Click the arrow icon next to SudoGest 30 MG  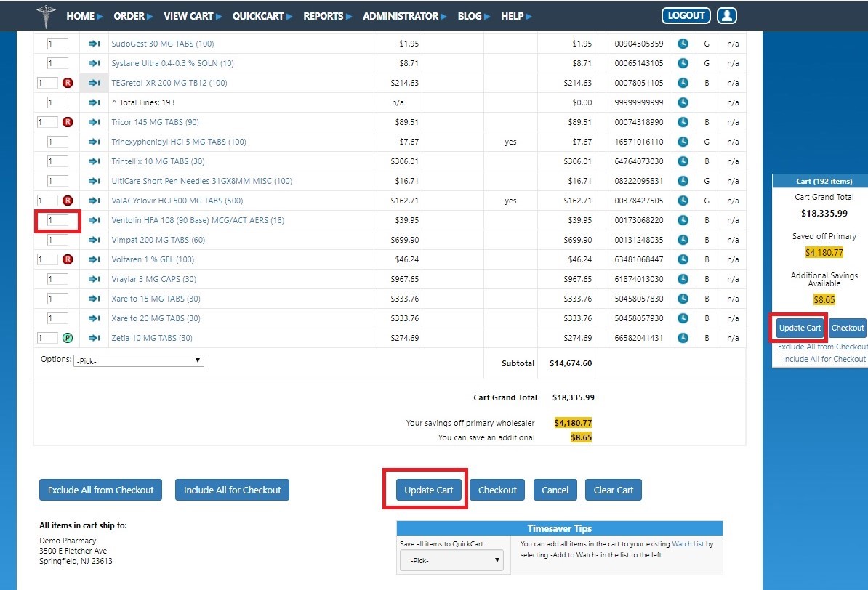94,44
